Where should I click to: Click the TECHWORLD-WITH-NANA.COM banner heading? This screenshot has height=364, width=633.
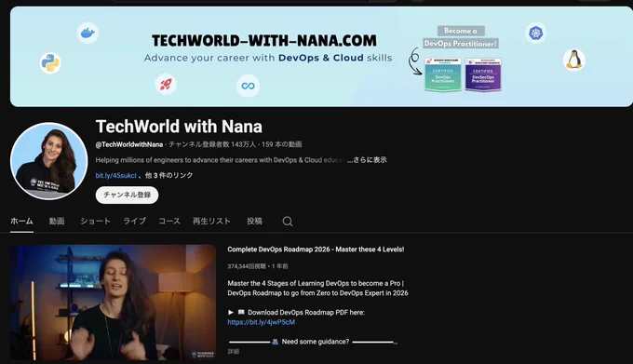click(264, 40)
